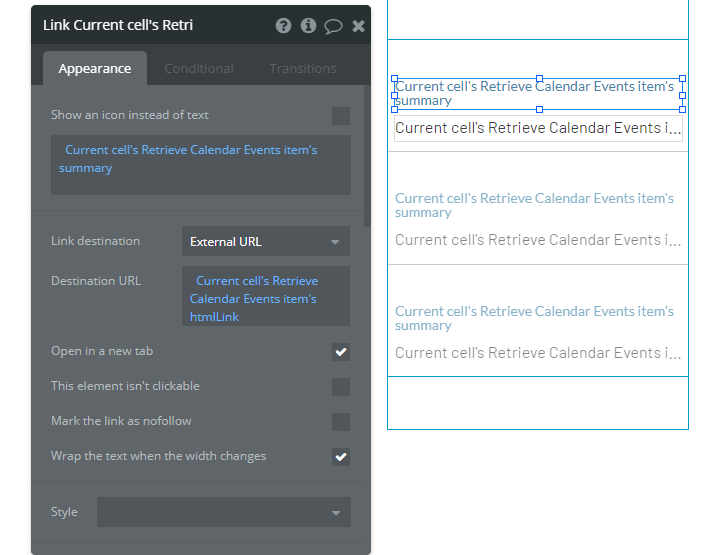Open the Link destination External URL dropdown
This screenshot has width=719, height=555.
tap(266, 242)
